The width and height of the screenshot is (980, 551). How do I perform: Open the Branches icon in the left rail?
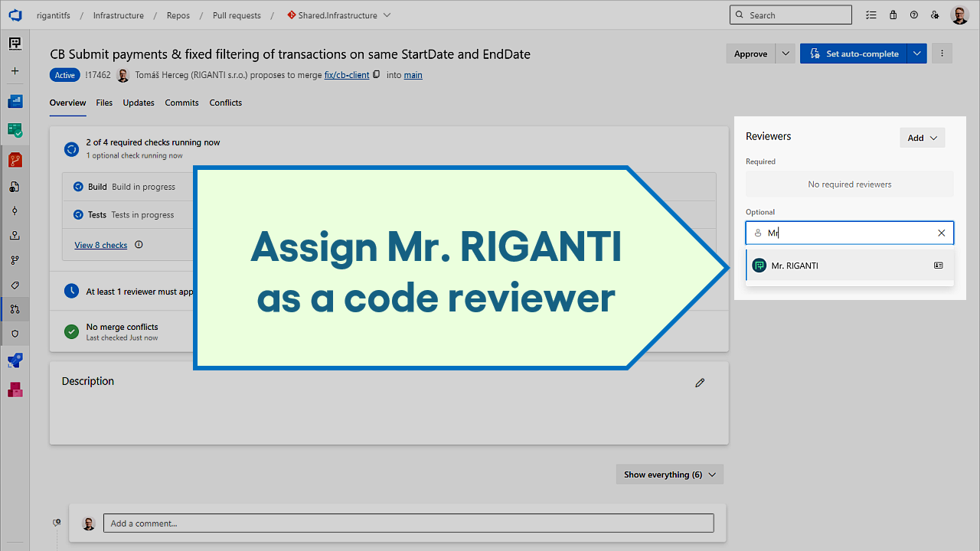click(x=15, y=259)
